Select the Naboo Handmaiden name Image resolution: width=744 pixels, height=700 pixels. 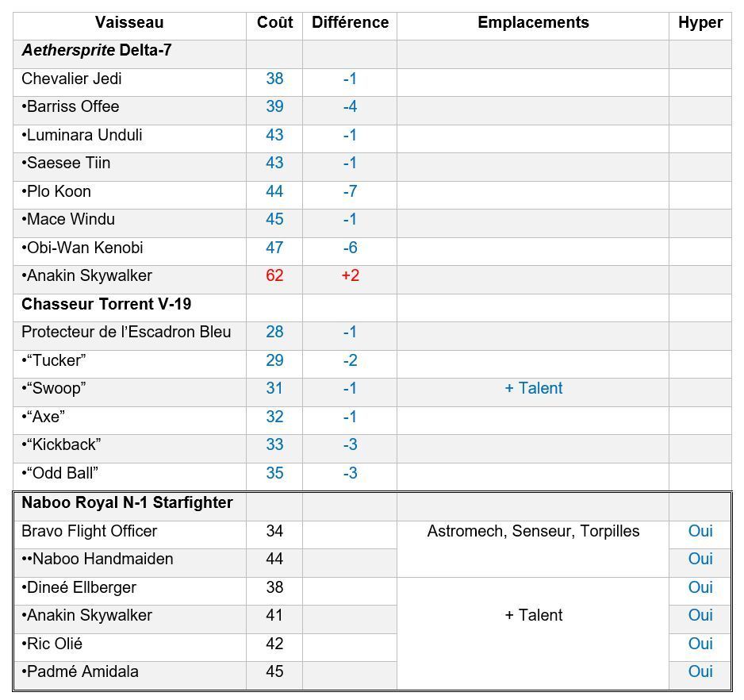click(98, 559)
